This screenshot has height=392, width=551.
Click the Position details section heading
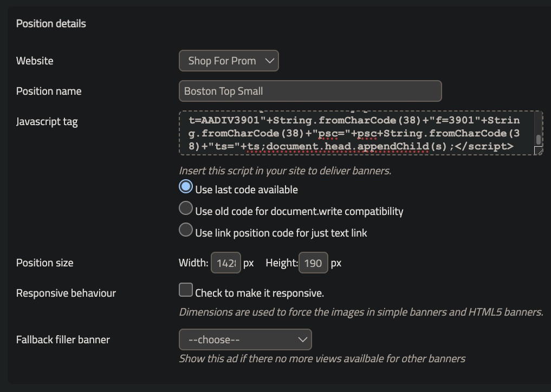tap(51, 24)
